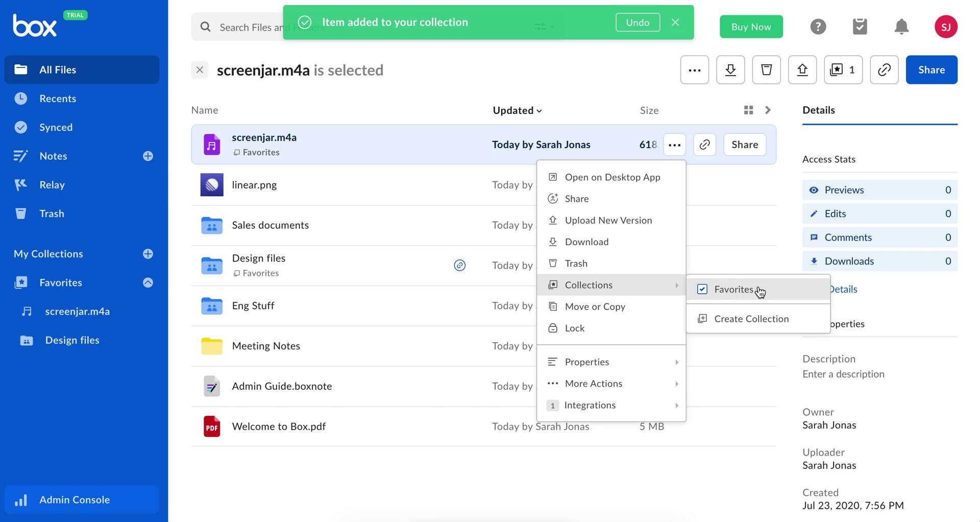Uncheck the Favorites collection checkbox

pyautogui.click(x=702, y=290)
